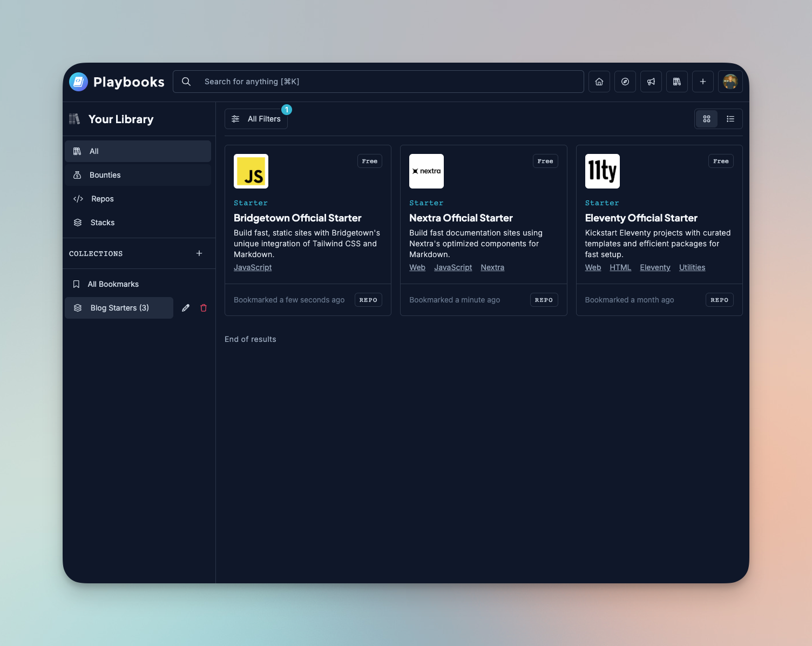Add a new collection with plus icon
This screenshot has height=646, width=812.
(x=199, y=253)
